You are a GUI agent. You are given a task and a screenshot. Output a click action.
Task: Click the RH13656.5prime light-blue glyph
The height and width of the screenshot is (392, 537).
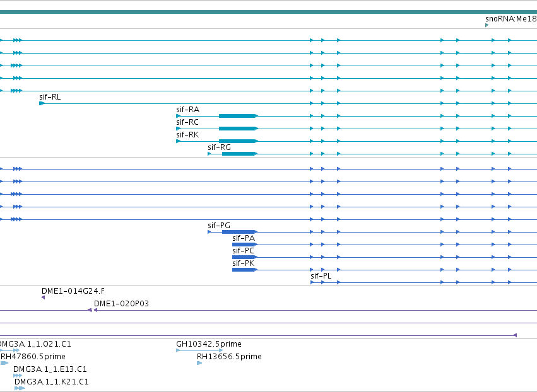point(199,363)
